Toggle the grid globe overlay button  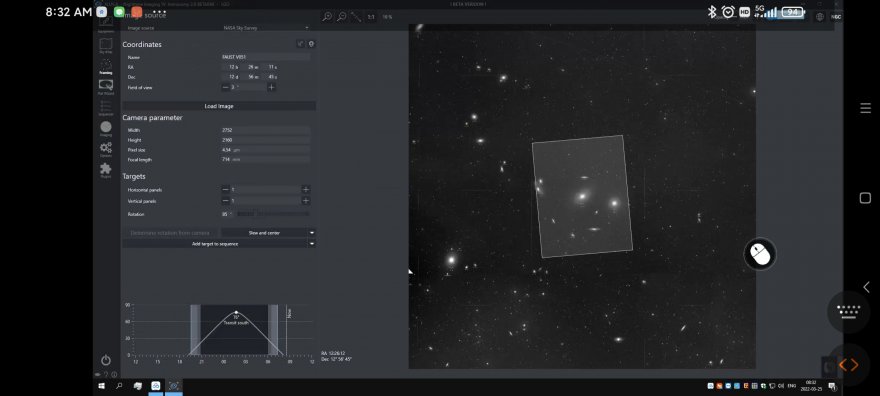coord(820,17)
